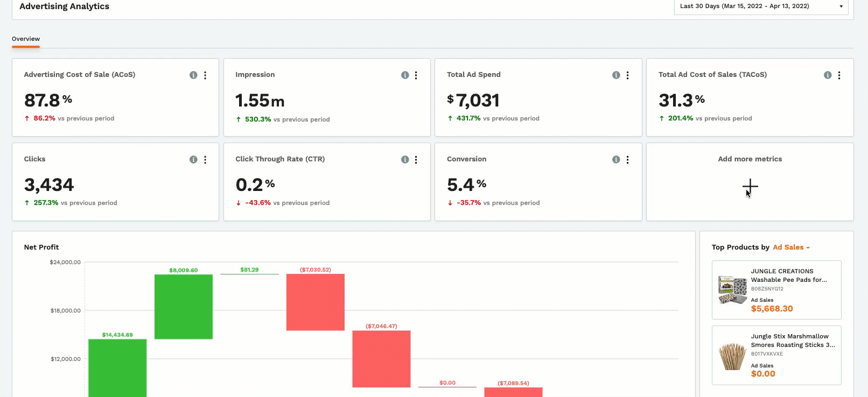Click the Net Profit chart title
Screen dimensions: 868x397
pos(41,247)
